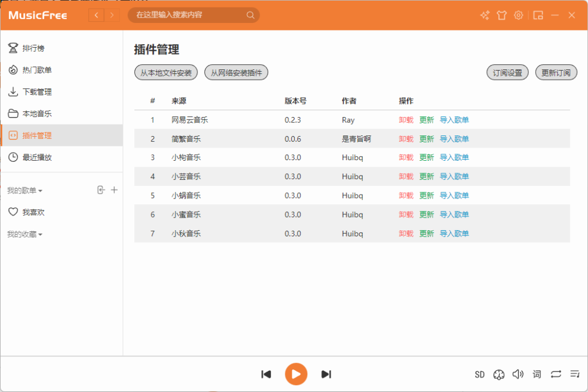Image resolution: width=588 pixels, height=392 pixels.
Task: Import playlist via 小蜗音乐 plugin
Action: (454, 195)
